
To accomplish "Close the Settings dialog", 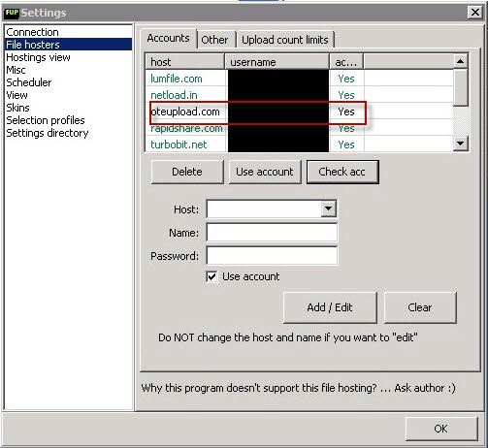I will coord(475,13).
